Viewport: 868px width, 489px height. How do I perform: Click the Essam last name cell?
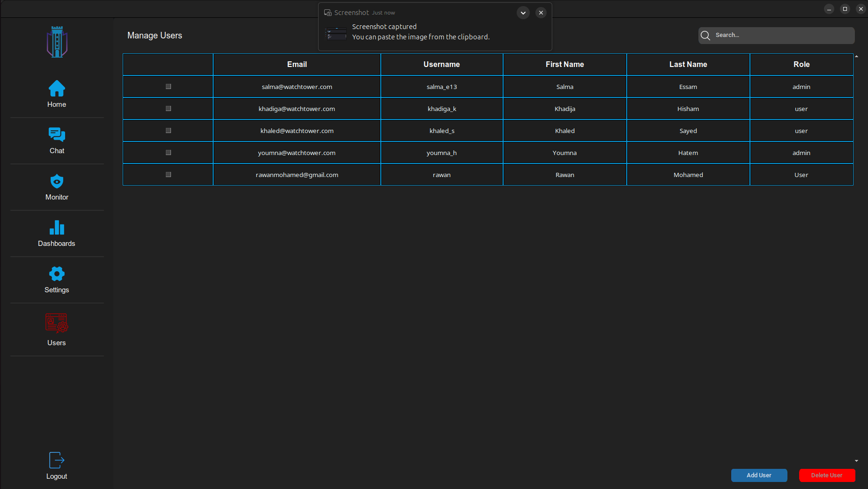pyautogui.click(x=688, y=87)
